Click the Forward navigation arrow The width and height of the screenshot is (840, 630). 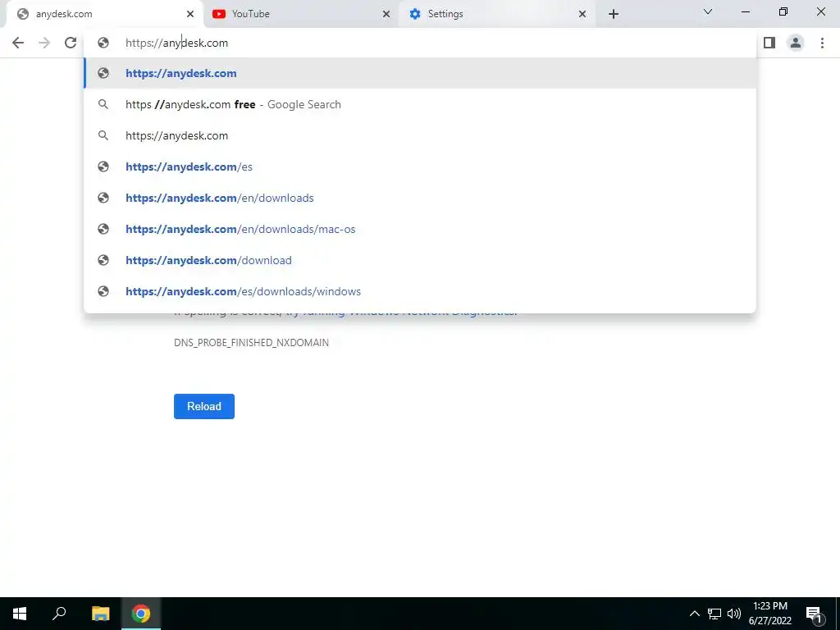click(44, 43)
